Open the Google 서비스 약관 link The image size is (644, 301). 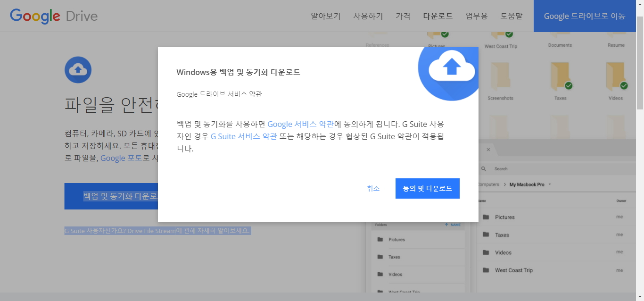tap(300, 124)
